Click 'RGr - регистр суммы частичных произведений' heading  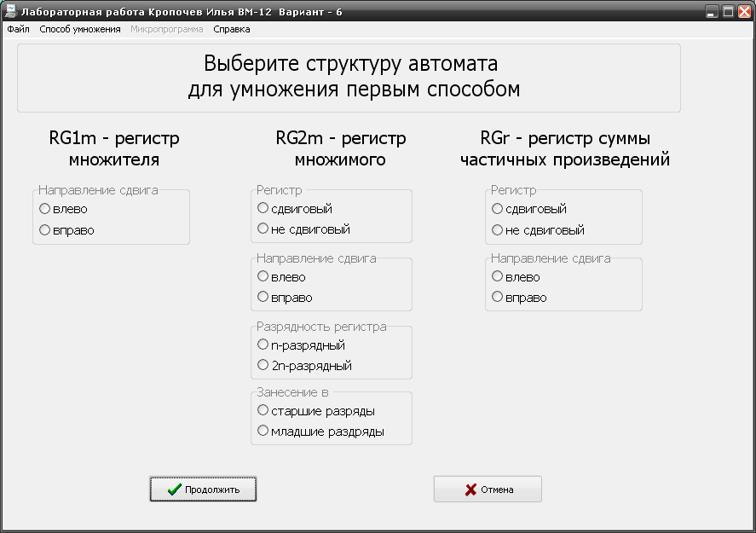click(x=565, y=148)
